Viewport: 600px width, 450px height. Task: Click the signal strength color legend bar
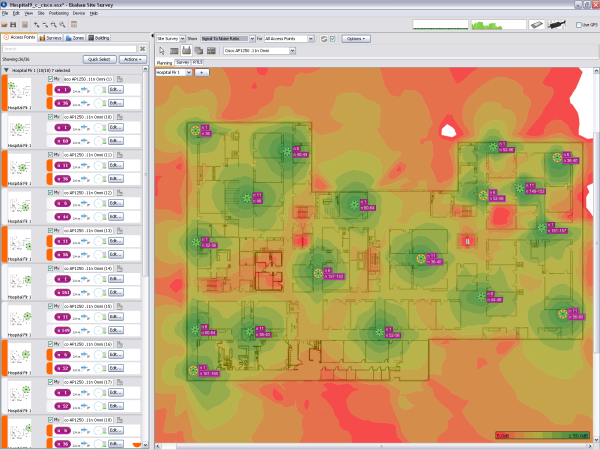pos(543,435)
